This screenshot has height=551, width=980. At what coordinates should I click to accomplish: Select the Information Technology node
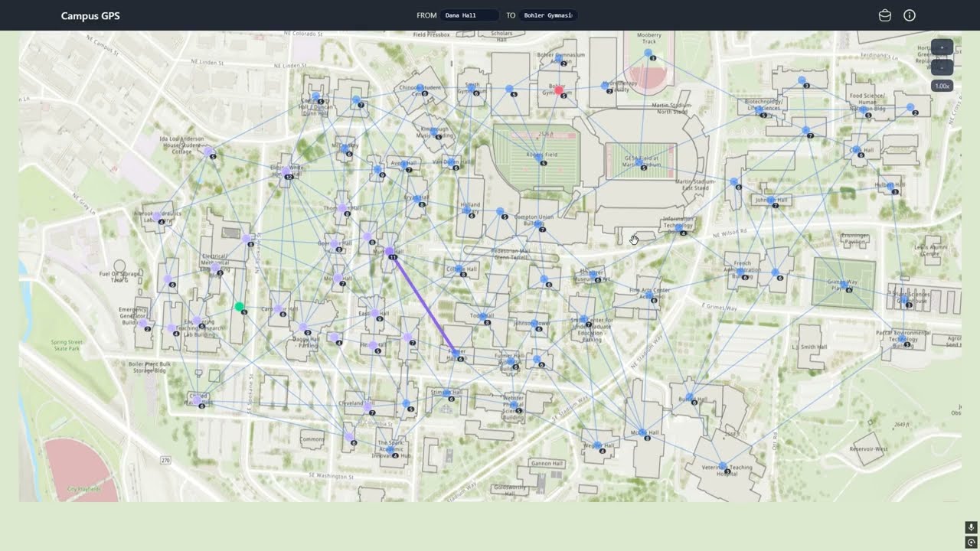(x=679, y=227)
